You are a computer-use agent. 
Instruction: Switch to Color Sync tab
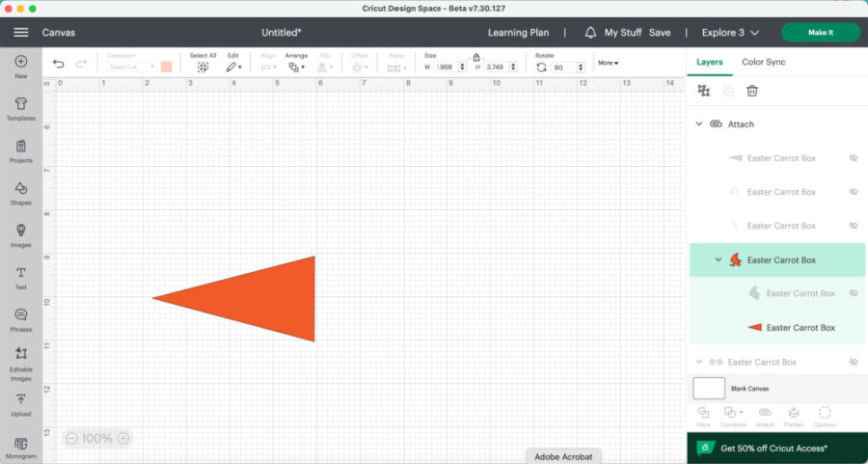click(x=763, y=62)
